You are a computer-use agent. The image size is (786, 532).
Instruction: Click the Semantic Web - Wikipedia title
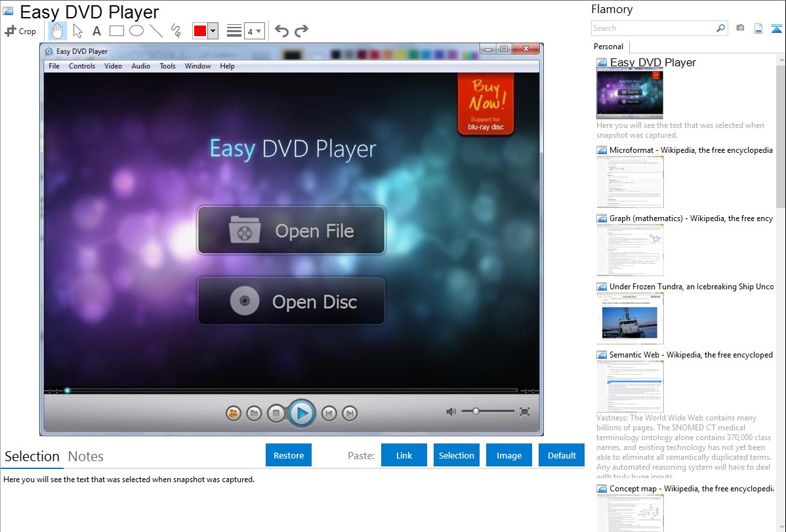(x=691, y=354)
